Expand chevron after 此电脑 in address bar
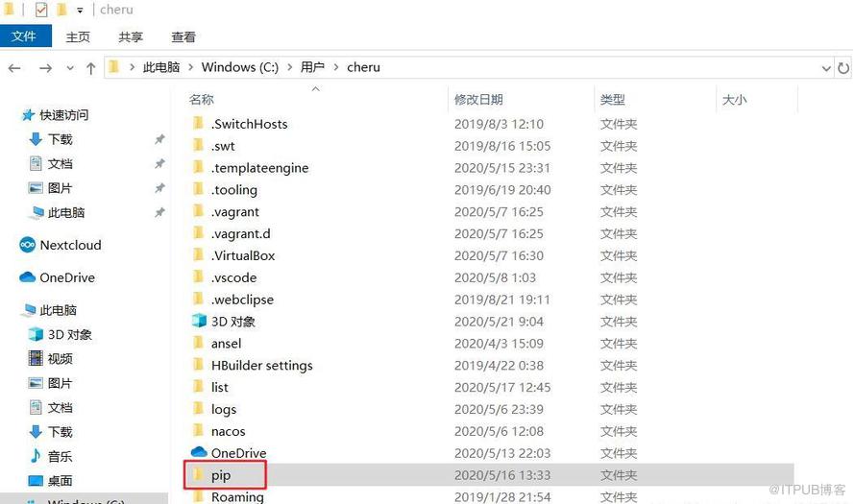 tap(191, 67)
